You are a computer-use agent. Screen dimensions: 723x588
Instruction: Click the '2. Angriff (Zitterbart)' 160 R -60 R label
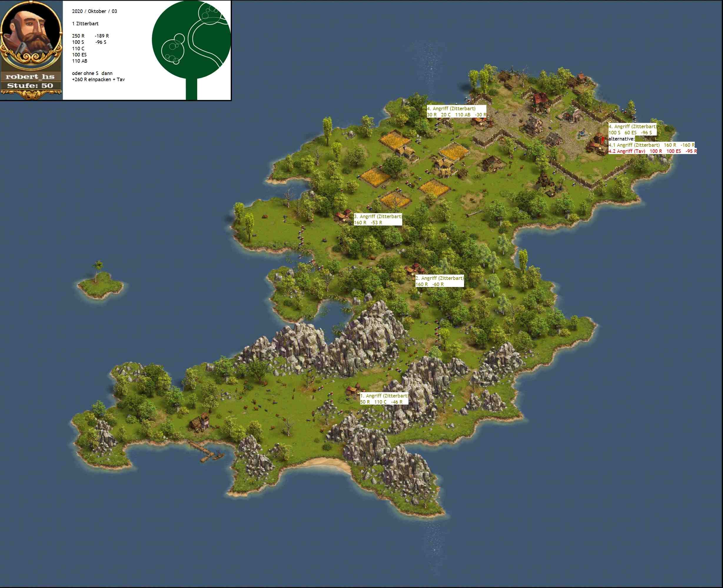(x=439, y=281)
